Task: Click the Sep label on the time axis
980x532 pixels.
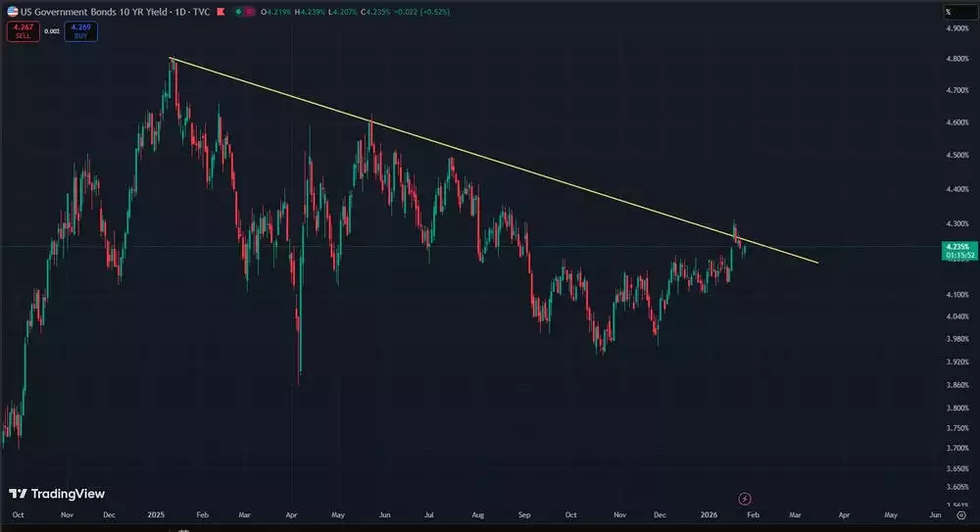Action: click(524, 515)
